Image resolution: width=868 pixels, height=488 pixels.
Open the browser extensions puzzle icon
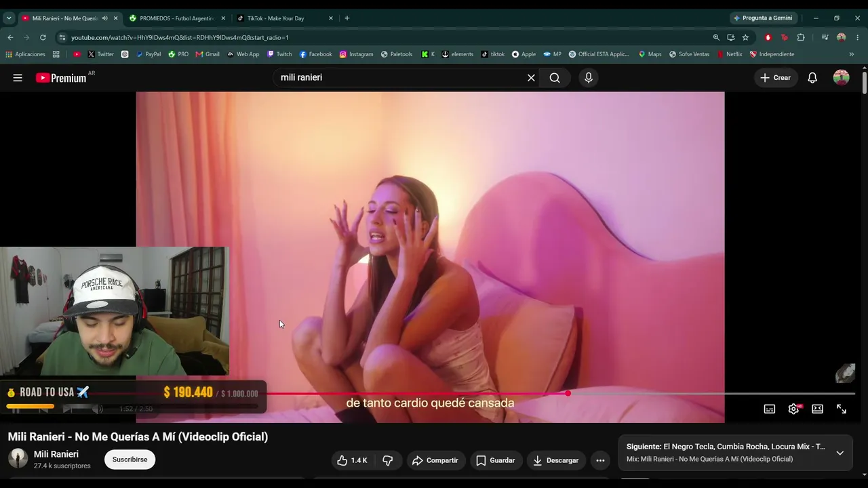801,37
